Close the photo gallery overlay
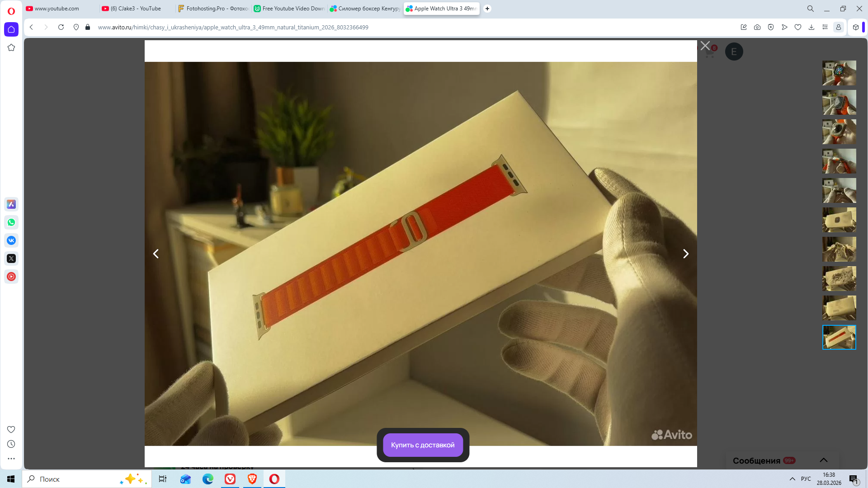868x488 pixels. click(705, 46)
